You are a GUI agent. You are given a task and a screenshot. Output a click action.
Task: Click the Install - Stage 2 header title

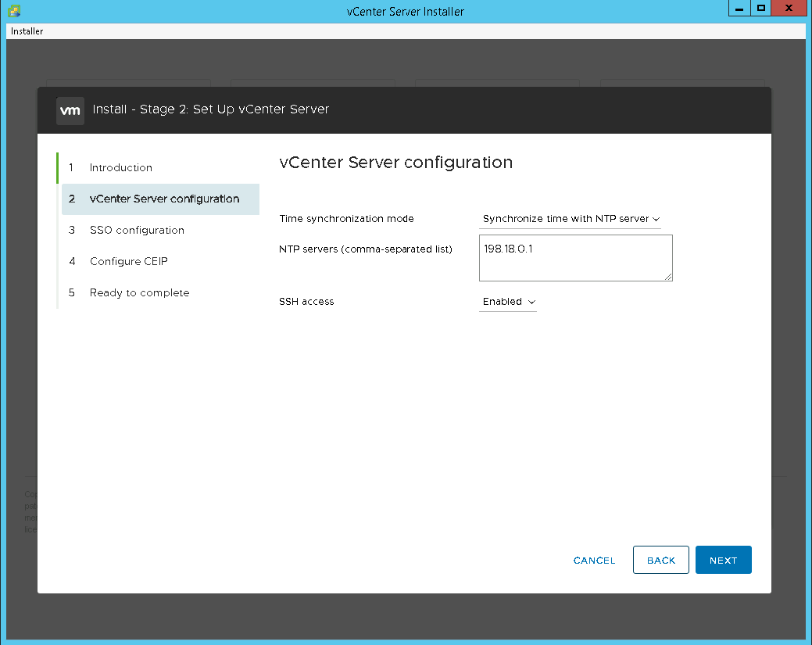click(x=210, y=109)
